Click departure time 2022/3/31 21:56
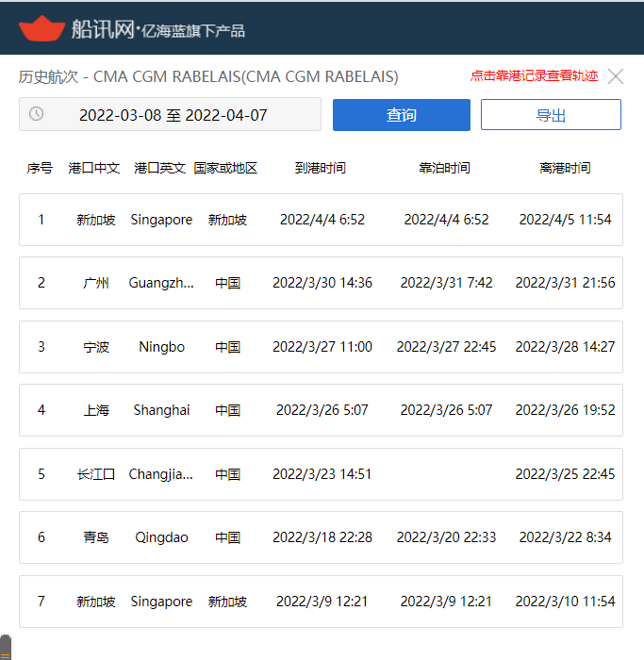This screenshot has width=644, height=660. [x=566, y=283]
